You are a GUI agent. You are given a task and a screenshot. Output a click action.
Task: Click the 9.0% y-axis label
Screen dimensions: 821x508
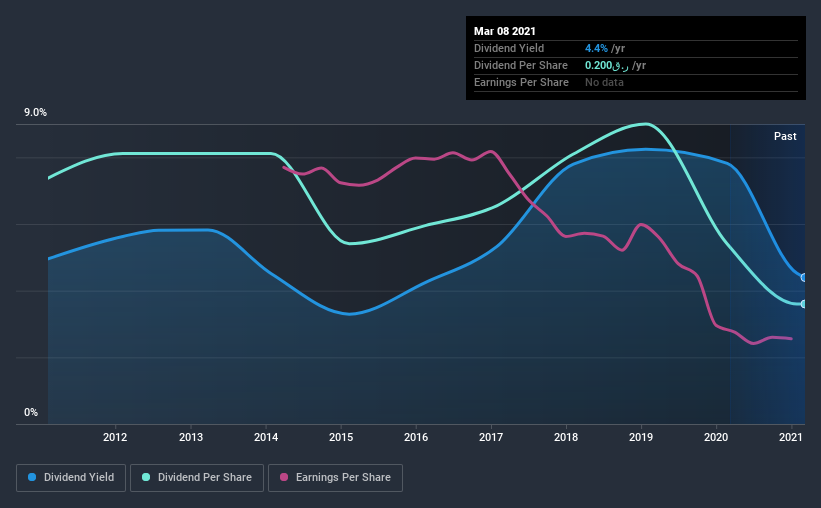pos(35,113)
